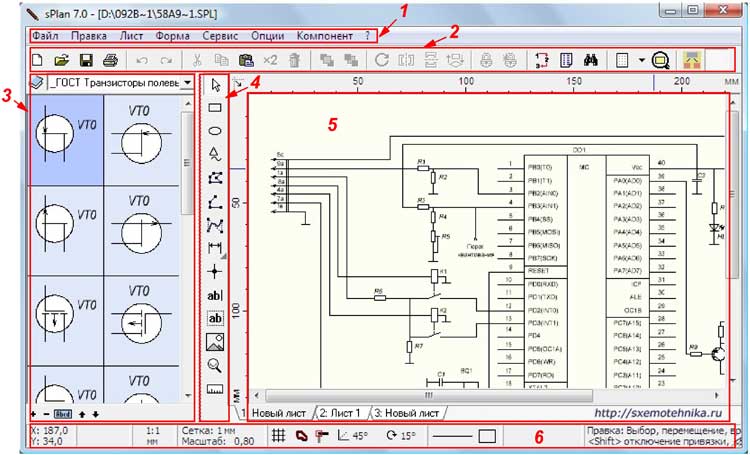
Task: Choose the ellipse drawing tool
Action: pos(214,130)
